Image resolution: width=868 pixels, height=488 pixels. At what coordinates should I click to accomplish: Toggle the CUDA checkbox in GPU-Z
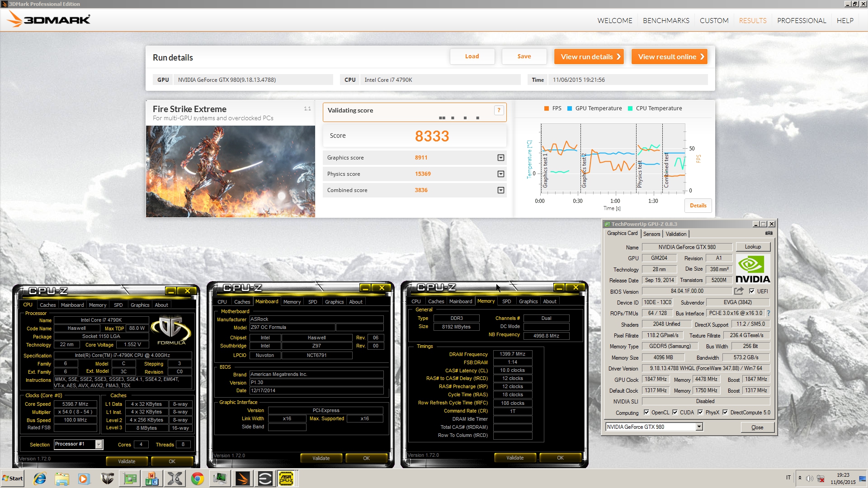tap(675, 413)
